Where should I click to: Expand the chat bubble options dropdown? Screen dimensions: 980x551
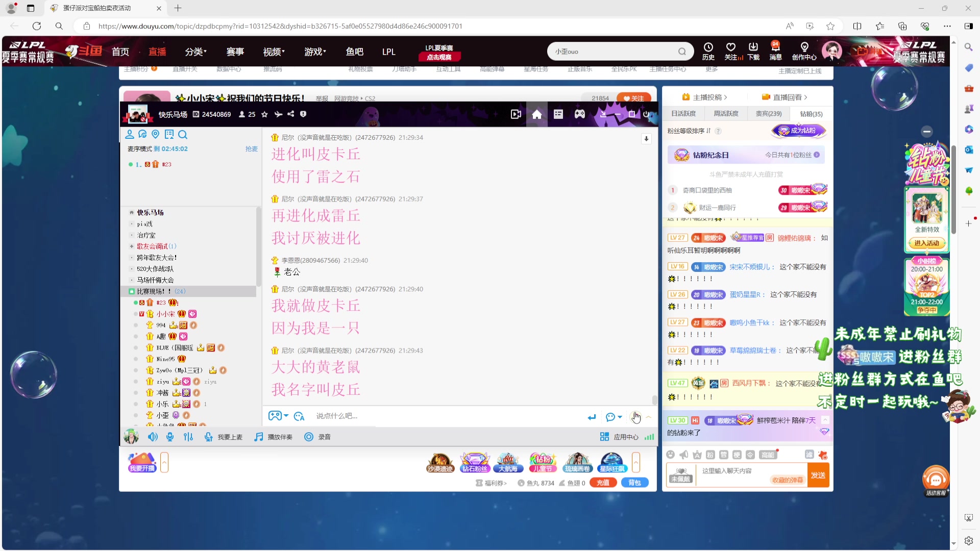pos(620,417)
